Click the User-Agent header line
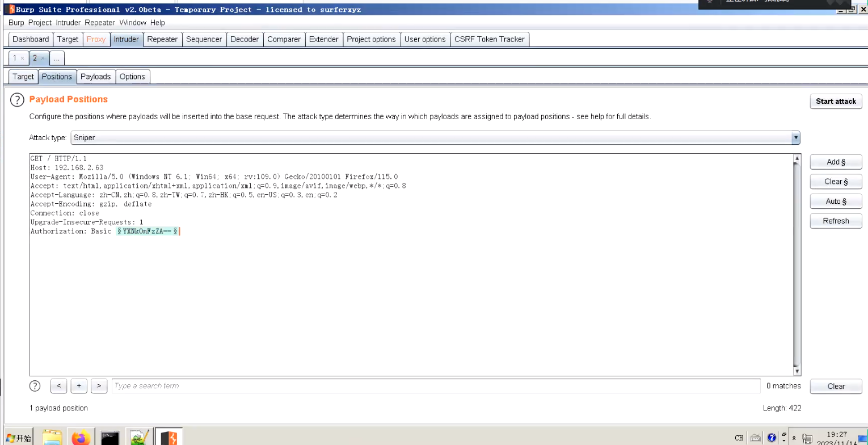Image resolution: width=868 pixels, height=445 pixels. [214, 177]
